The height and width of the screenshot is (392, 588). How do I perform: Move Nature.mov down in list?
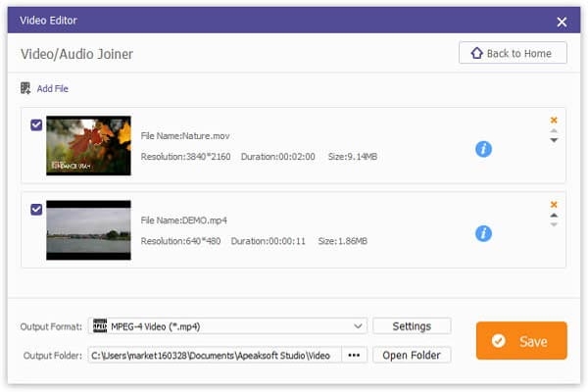pos(554,140)
